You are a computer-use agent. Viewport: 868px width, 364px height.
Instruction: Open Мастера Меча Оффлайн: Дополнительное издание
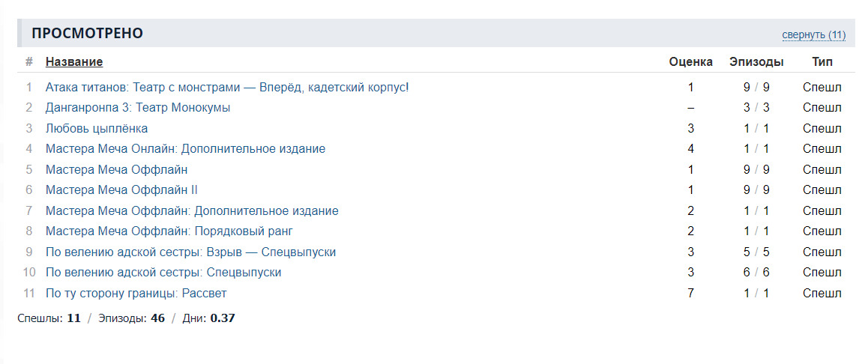[192, 210]
